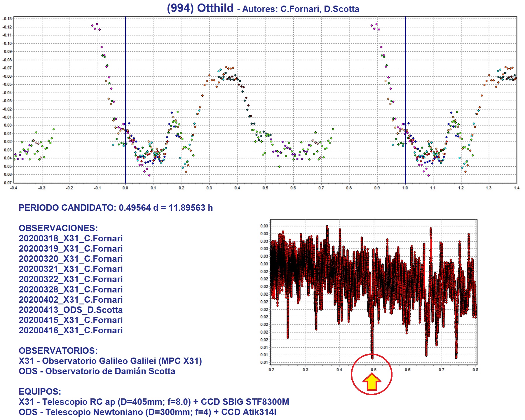Viewport: 525px width, 420px height.
Task: Click the "(994) Otthild" title text
Action: coord(200,8)
